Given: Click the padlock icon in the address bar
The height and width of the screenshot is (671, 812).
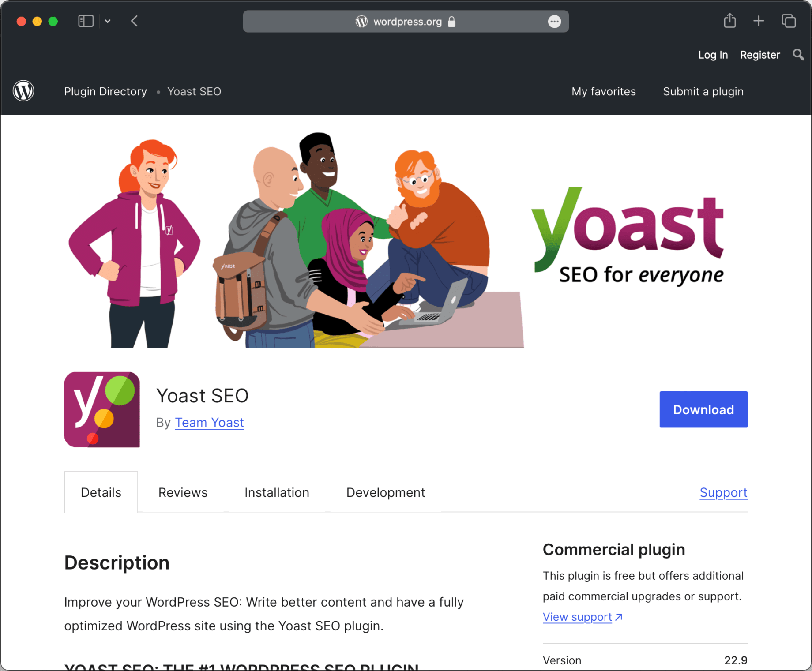Looking at the screenshot, I should pos(451,22).
